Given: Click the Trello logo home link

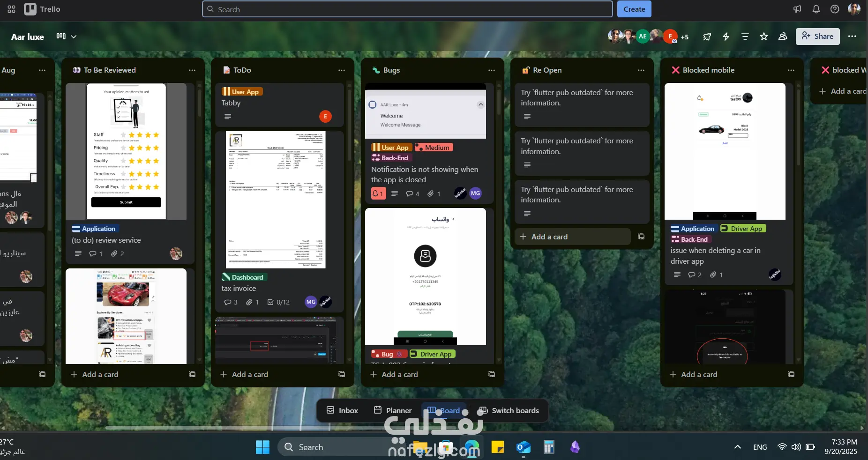Looking at the screenshot, I should coord(43,9).
